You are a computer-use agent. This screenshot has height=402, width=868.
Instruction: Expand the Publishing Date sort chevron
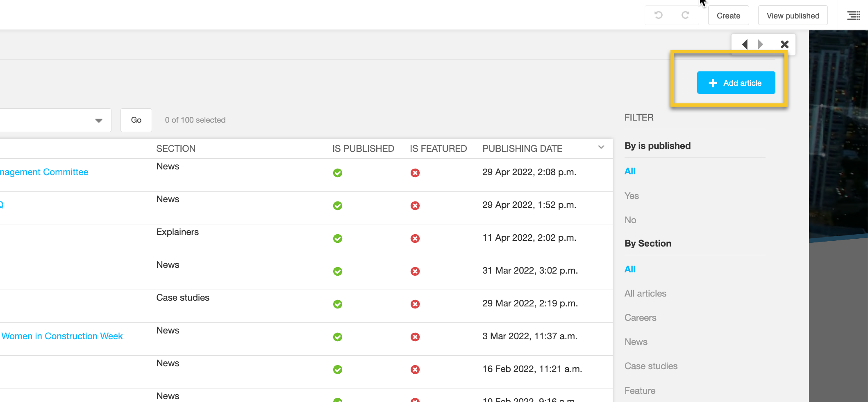tap(601, 148)
